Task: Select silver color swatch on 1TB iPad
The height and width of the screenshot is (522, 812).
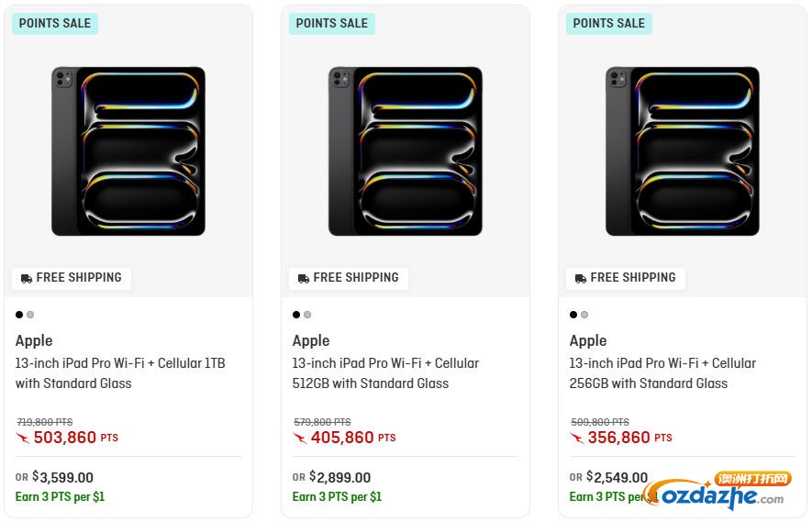Action: (30, 315)
